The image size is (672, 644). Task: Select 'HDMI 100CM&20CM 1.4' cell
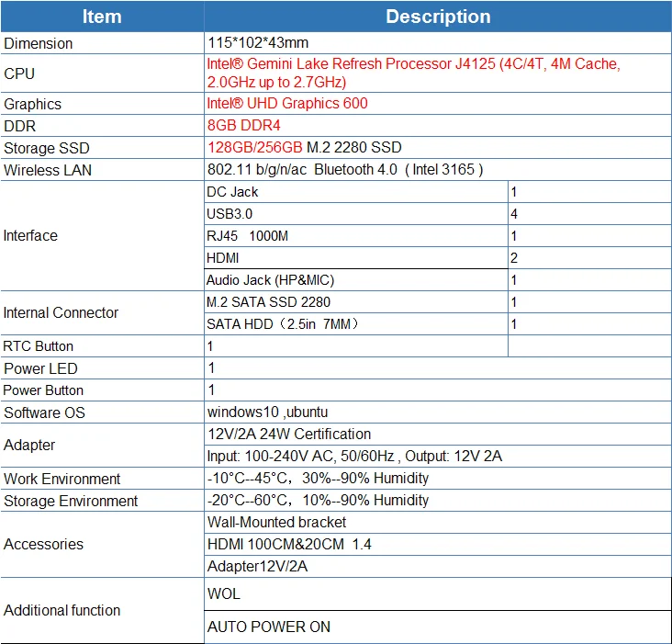point(438,544)
